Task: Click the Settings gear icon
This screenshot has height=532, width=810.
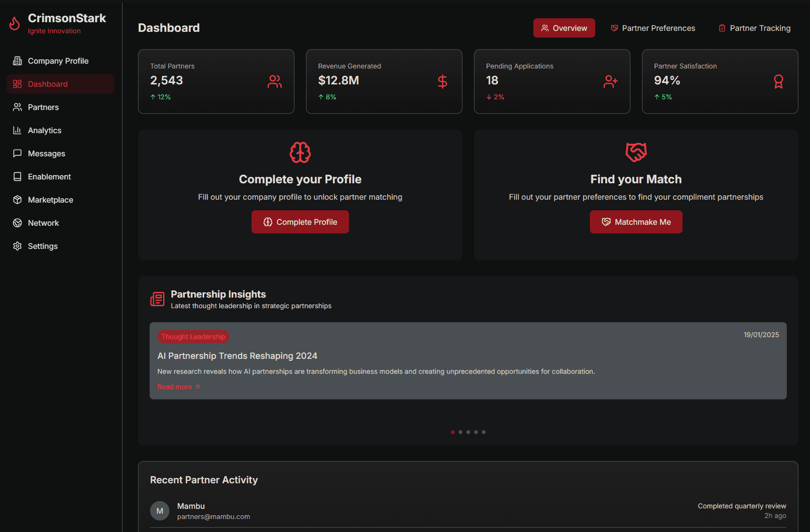Action: click(17, 246)
